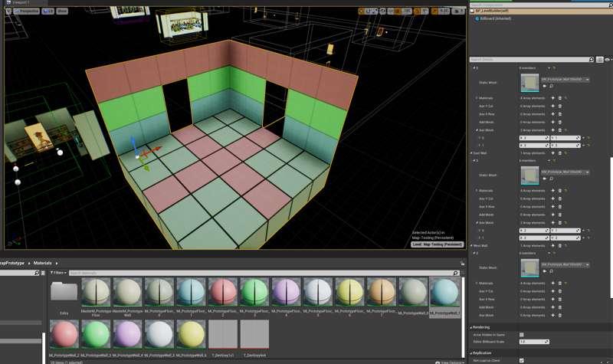Open camera speed setting in viewport toolbar
The image size is (613, 364).
457,11
